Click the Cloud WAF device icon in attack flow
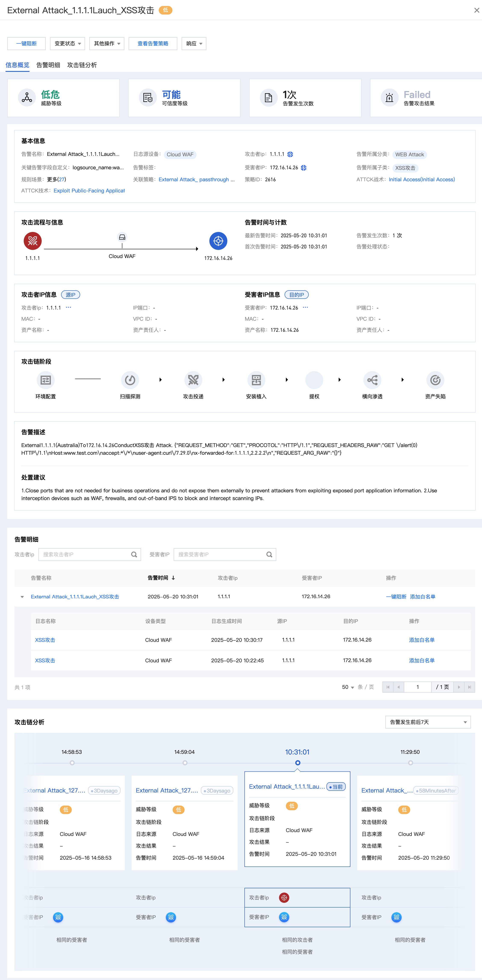482x980 pixels. [122, 237]
